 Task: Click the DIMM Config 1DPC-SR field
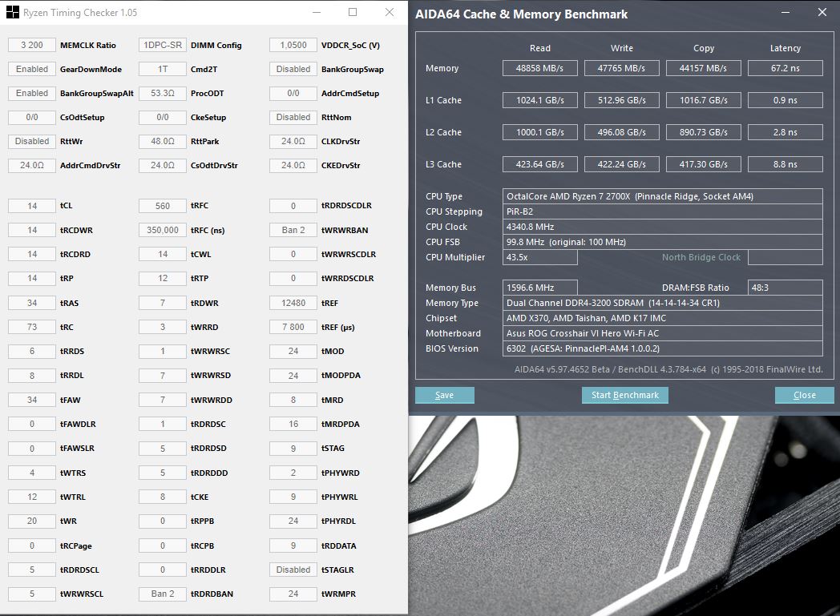click(x=163, y=45)
